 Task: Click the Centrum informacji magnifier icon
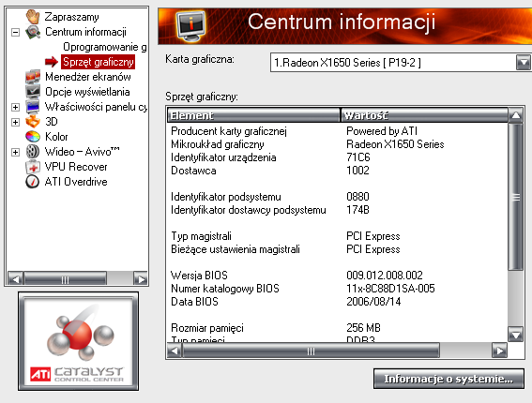(x=33, y=32)
